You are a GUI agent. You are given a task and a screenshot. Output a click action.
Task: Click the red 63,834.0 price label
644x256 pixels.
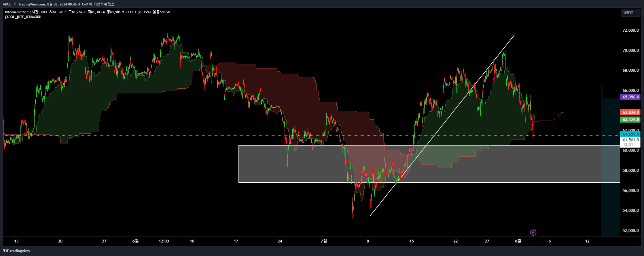pyautogui.click(x=631, y=112)
